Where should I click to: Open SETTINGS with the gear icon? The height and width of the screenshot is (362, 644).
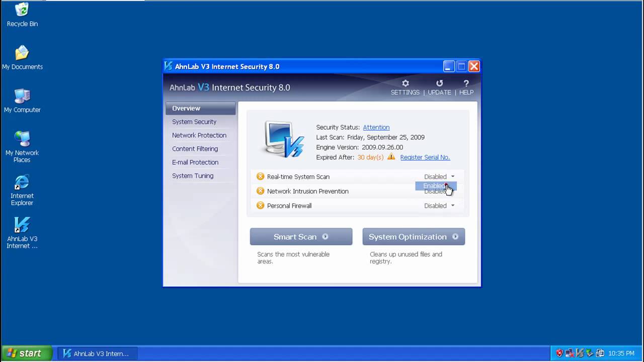tap(405, 83)
